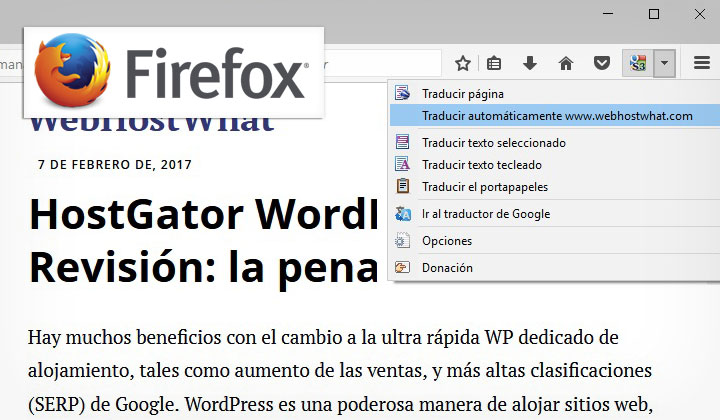Open the Downloads arrow icon
720x420 pixels.
pos(530,63)
